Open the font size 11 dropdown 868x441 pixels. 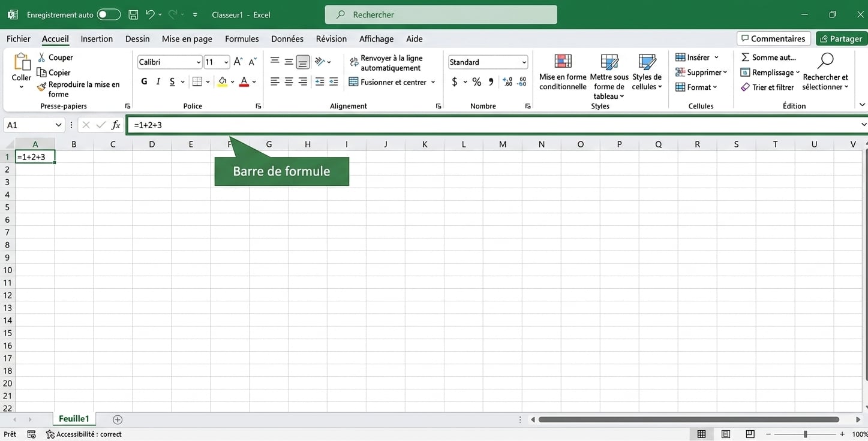pyautogui.click(x=226, y=62)
